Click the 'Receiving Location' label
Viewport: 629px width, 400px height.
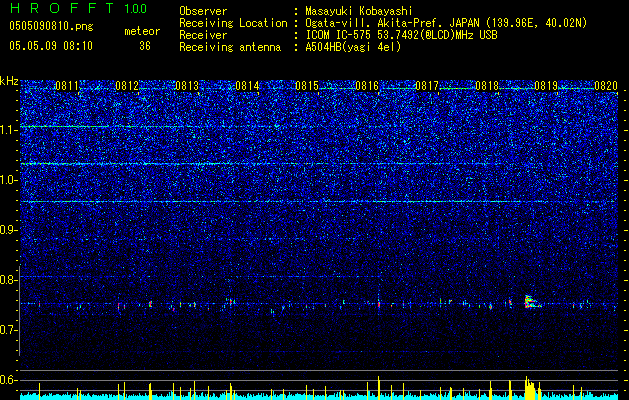click(x=233, y=23)
